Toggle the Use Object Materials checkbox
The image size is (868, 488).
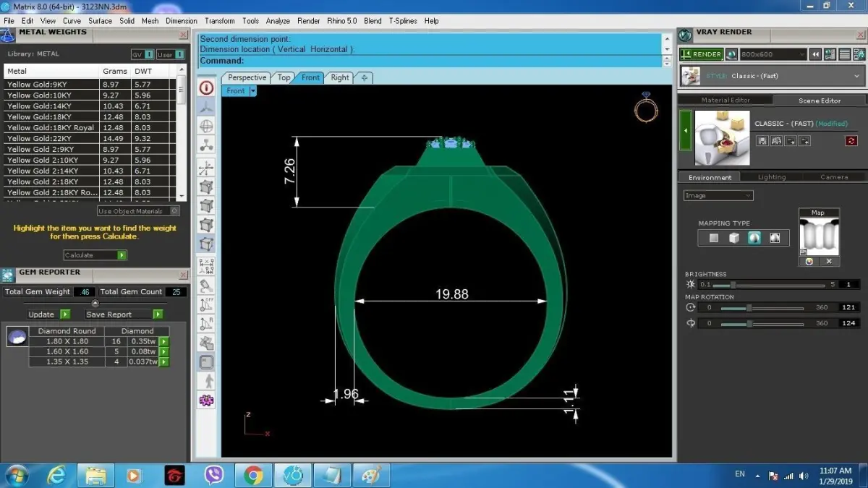click(x=174, y=211)
